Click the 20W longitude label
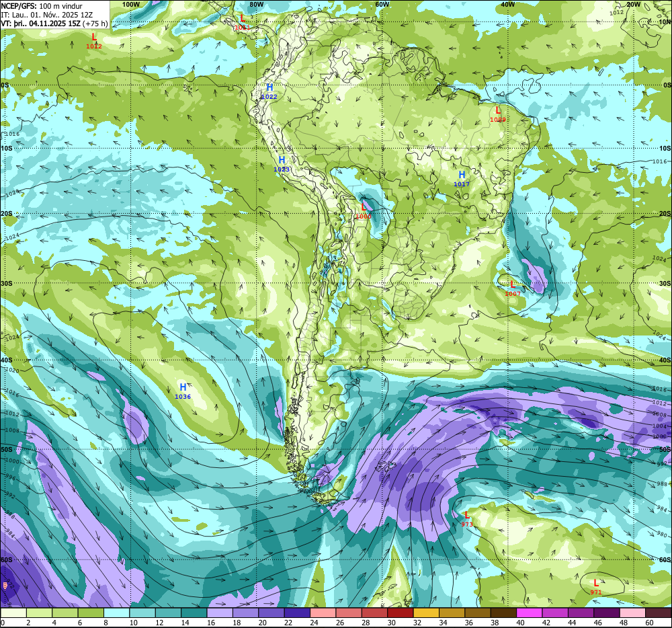The width and height of the screenshot is (672, 628). click(633, 4)
